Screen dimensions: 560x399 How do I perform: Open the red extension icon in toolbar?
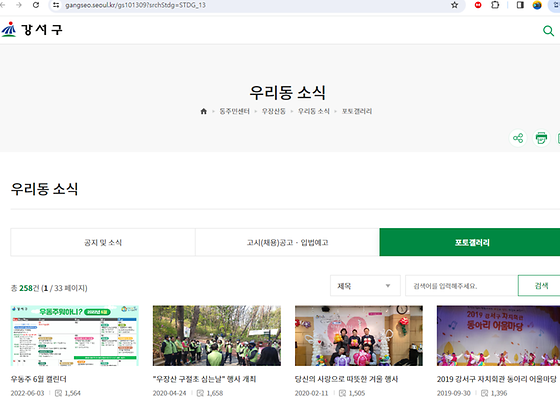click(478, 5)
